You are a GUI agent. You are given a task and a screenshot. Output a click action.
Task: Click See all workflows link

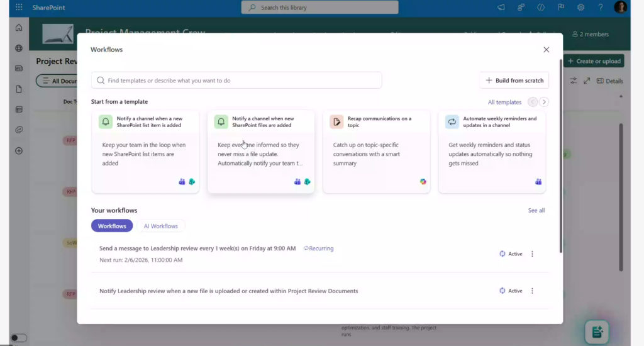coord(536,210)
